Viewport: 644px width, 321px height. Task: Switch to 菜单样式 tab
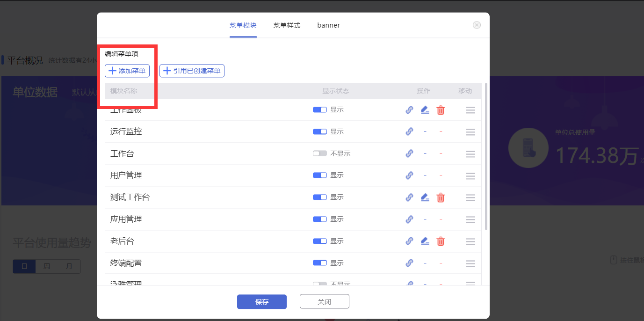(287, 25)
